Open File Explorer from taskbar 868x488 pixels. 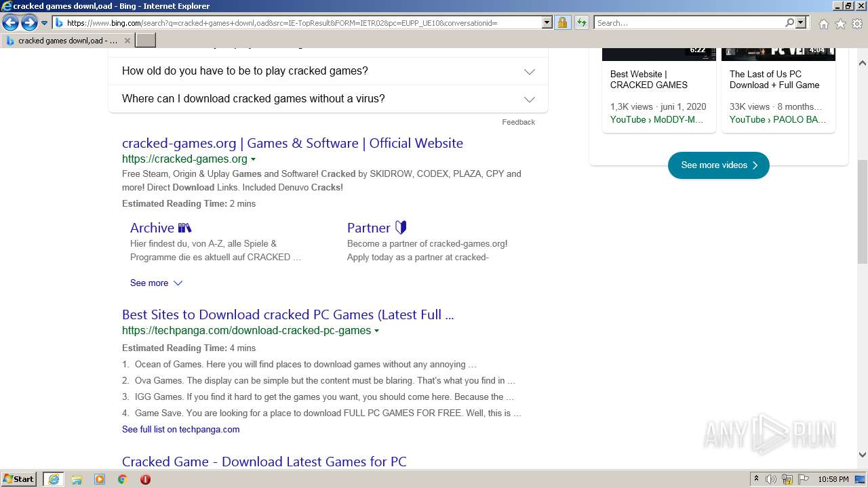point(77,479)
